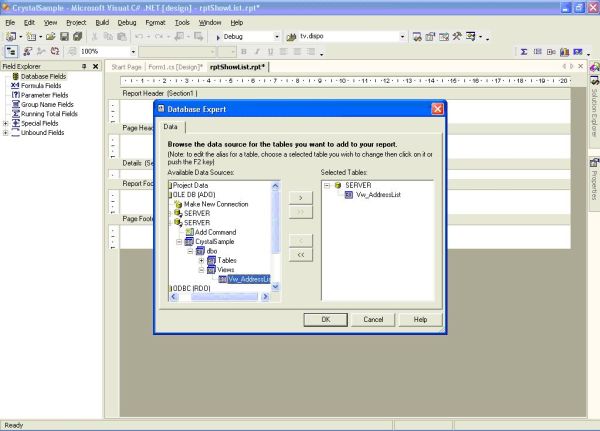This screenshot has width=600, height=431.
Task: Click the Add Command icon in data sources tree
Action: pyautogui.click(x=189, y=232)
